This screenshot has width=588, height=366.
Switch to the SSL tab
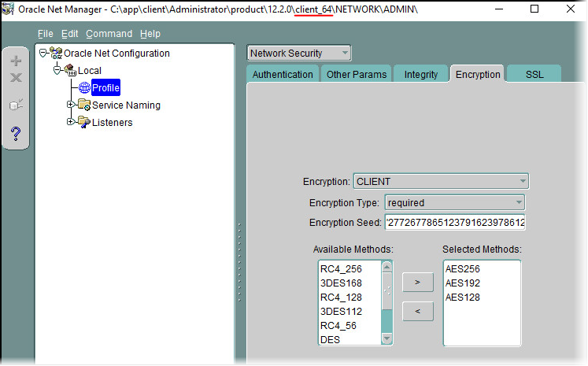coord(534,75)
